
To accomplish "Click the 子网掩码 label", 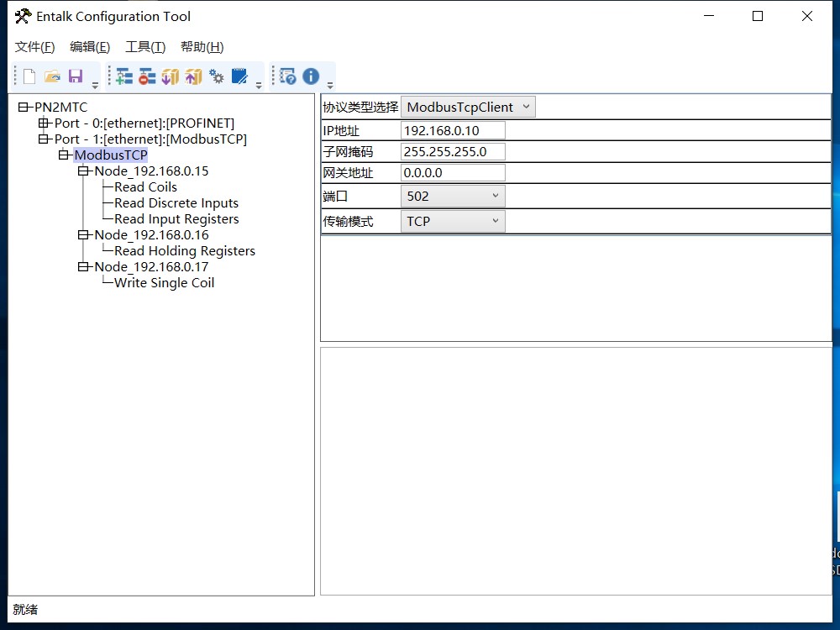I will point(348,152).
